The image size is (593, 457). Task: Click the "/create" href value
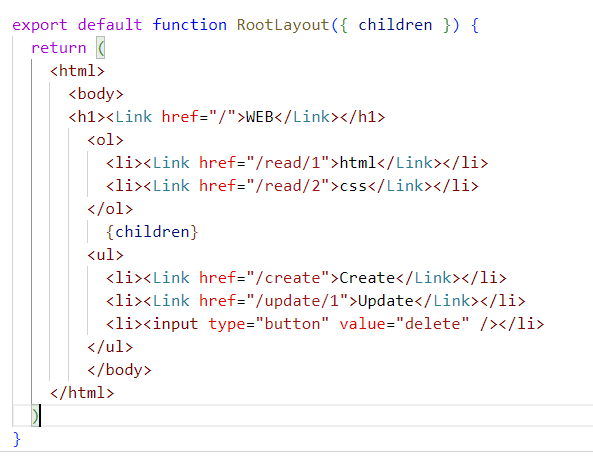[288, 278]
